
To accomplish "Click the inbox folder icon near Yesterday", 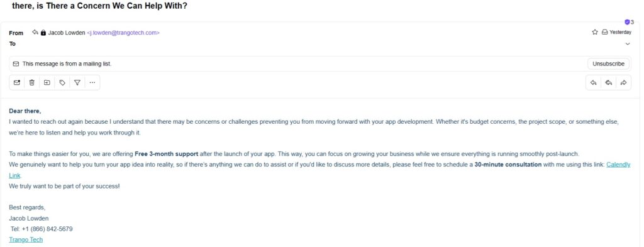I will click(x=604, y=32).
